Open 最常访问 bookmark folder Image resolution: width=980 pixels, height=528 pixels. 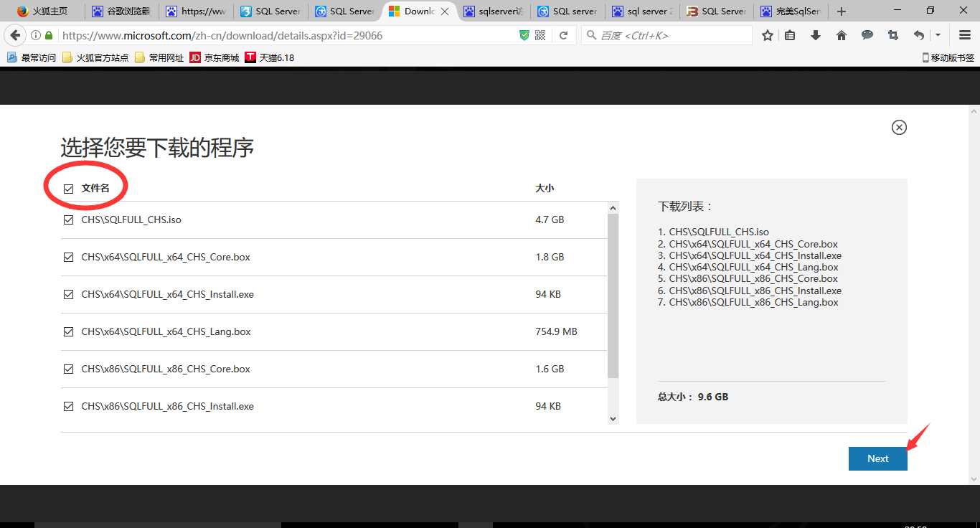(31, 57)
